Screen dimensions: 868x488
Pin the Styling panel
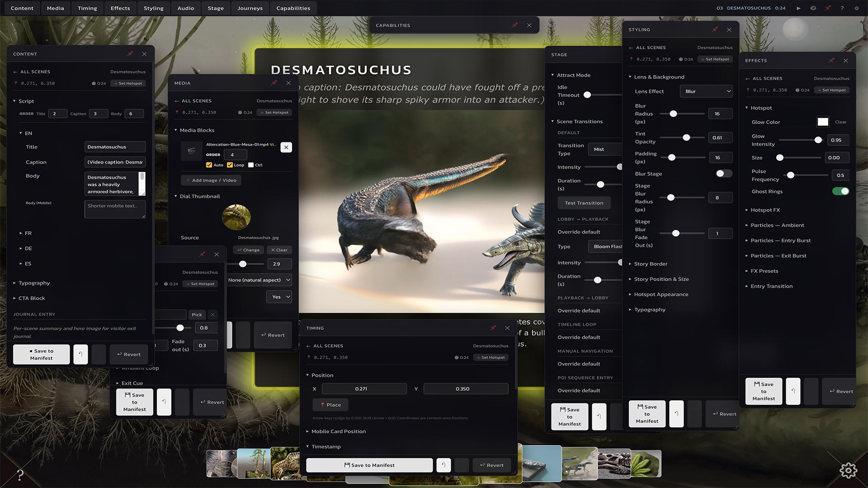[x=715, y=29]
